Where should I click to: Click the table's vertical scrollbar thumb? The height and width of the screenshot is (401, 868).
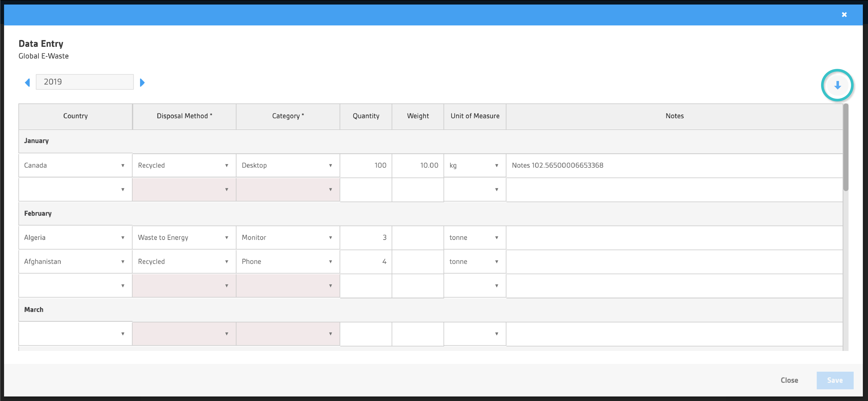(x=846, y=147)
